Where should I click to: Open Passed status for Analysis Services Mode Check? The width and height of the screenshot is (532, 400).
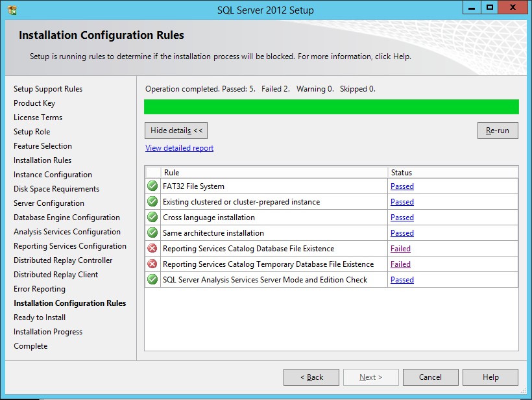point(402,279)
